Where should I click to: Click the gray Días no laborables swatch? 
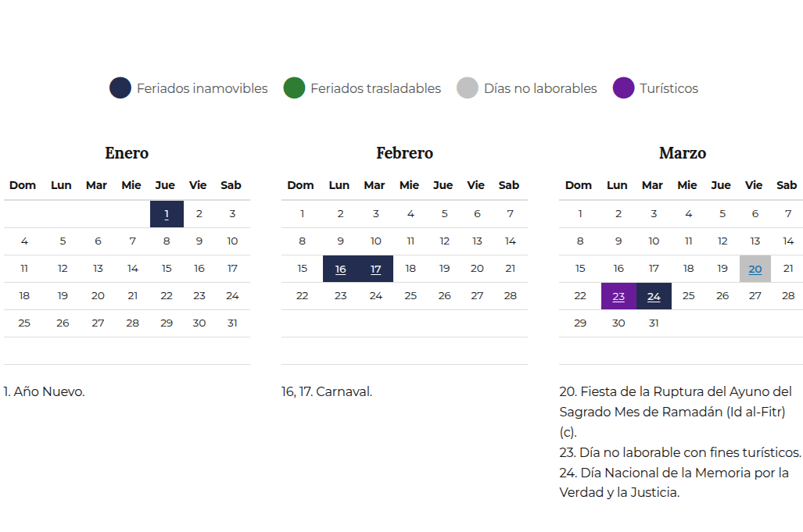(x=468, y=88)
